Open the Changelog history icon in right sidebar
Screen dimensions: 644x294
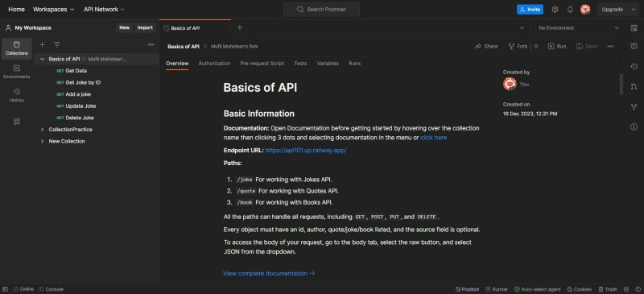pos(634,67)
